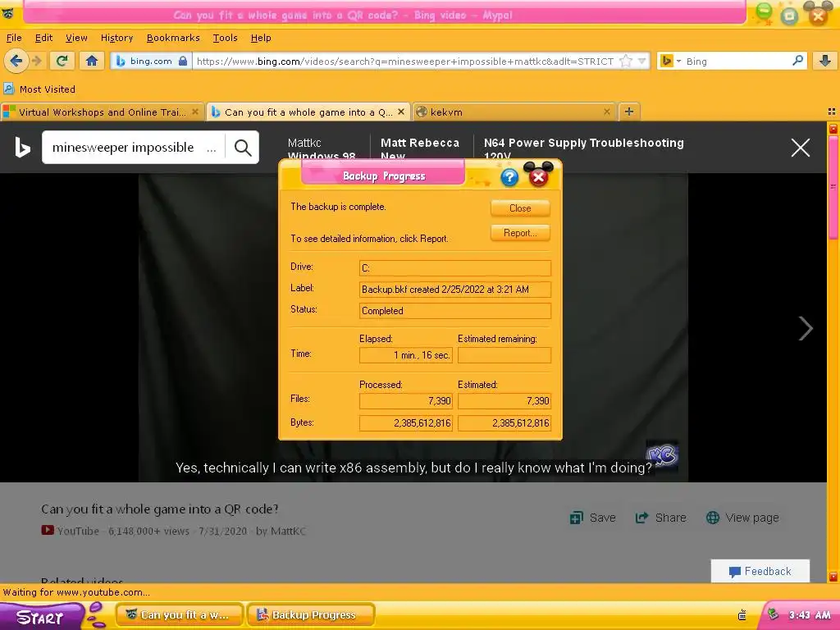Submit search with the Bing magnifier icon

pyautogui.click(x=243, y=148)
